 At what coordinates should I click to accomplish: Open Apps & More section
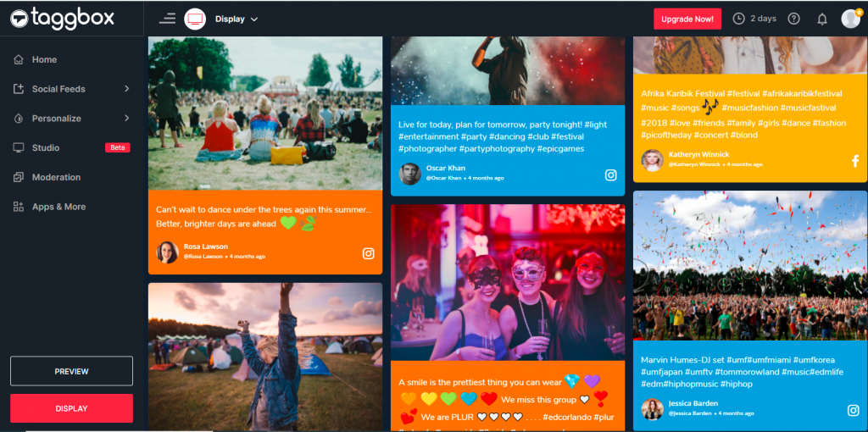(x=58, y=207)
